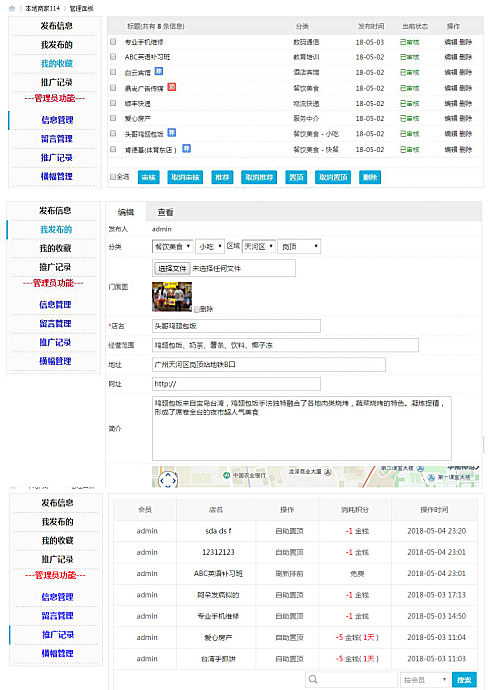Click the search text box by 按会员
The image size is (500, 690).
351,680
